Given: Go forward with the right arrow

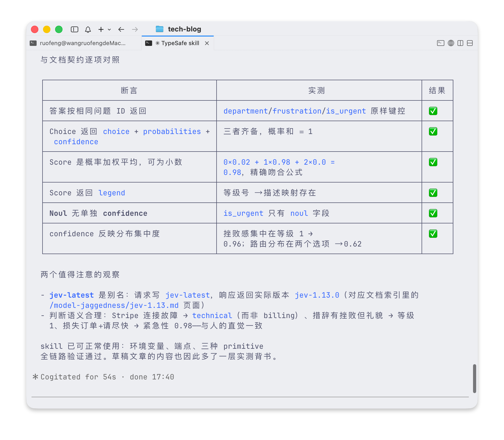Looking at the screenshot, I should 135,29.
